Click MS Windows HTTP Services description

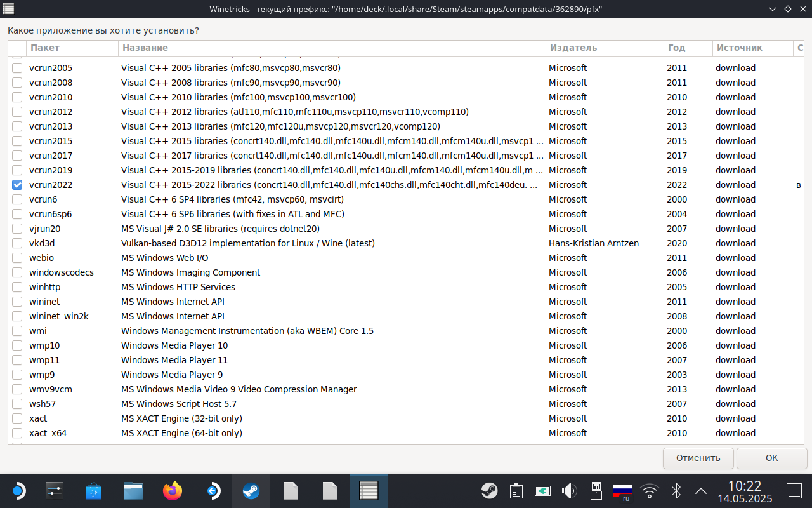(x=178, y=287)
